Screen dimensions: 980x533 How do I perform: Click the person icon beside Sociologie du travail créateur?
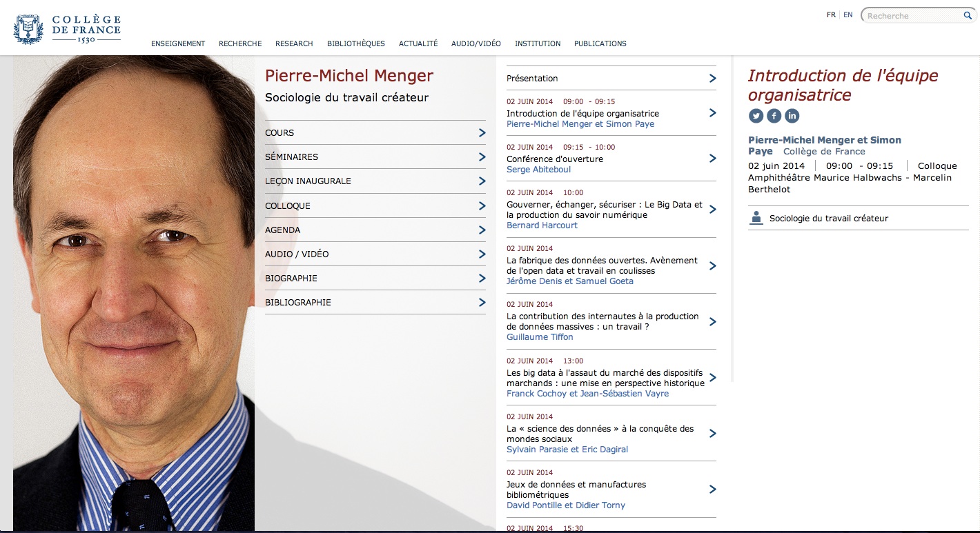click(756, 219)
